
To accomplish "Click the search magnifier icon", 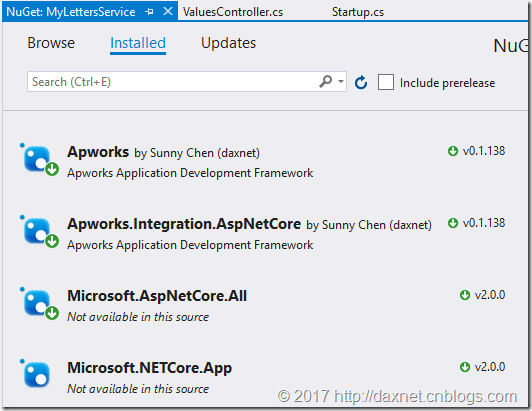I will 326,81.
